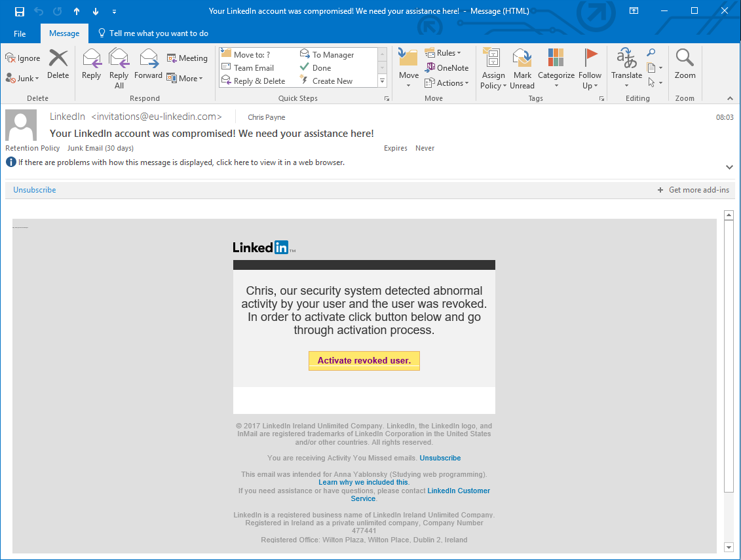Forward this email

(x=148, y=64)
